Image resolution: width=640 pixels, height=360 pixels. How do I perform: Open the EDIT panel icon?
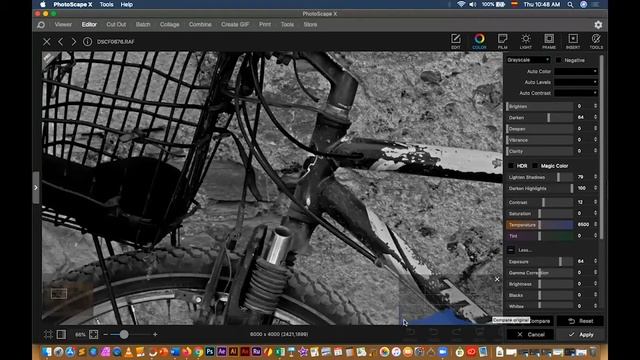(x=456, y=41)
